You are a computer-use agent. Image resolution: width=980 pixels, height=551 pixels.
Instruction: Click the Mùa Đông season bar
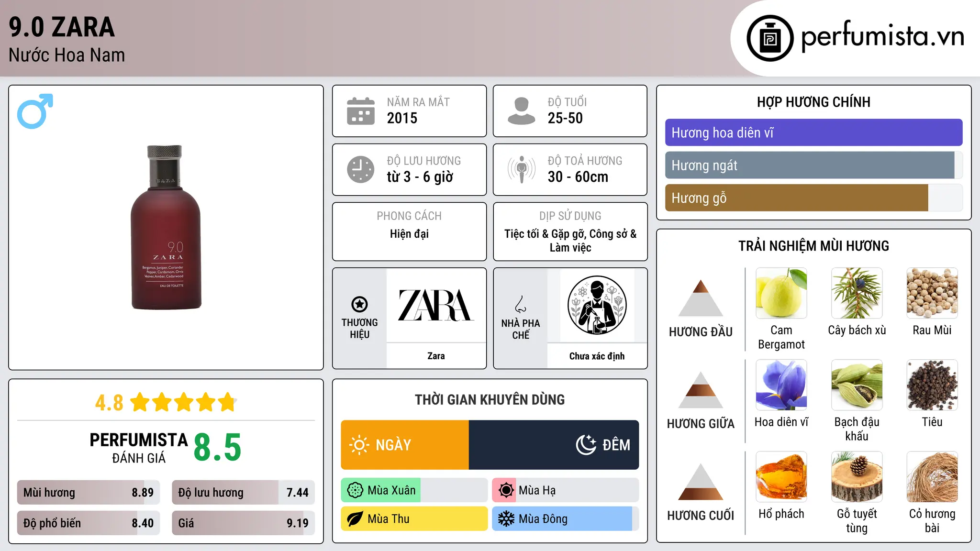pos(566,519)
